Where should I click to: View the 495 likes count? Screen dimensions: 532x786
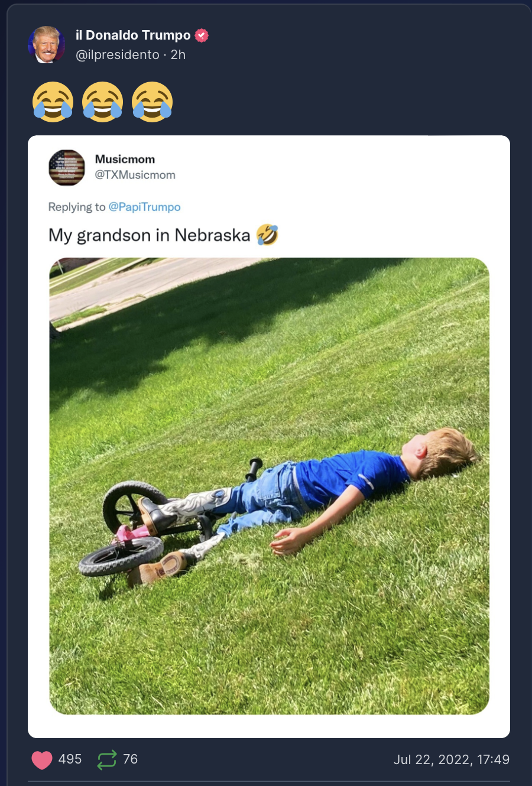pyautogui.click(x=70, y=759)
